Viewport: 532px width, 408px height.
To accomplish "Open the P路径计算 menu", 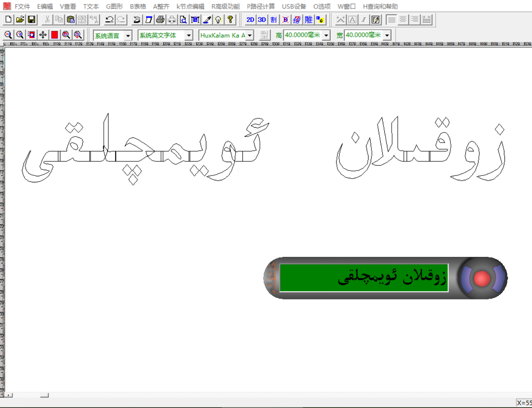I will (261, 6).
